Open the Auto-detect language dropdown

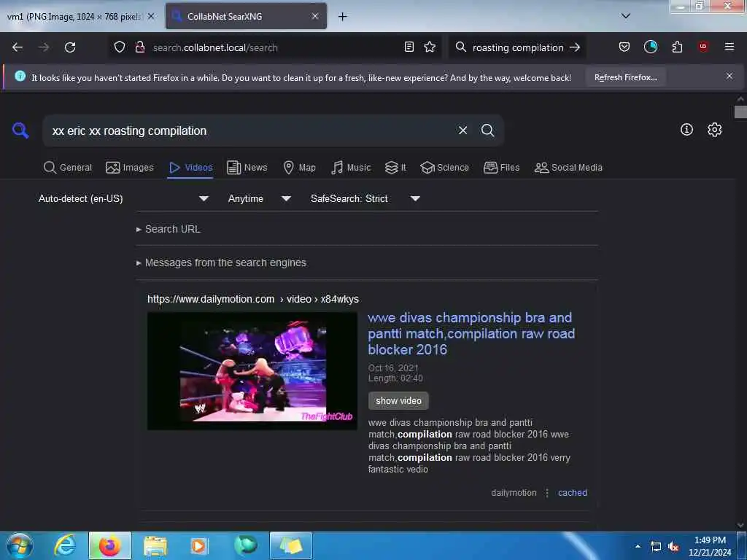(x=123, y=198)
